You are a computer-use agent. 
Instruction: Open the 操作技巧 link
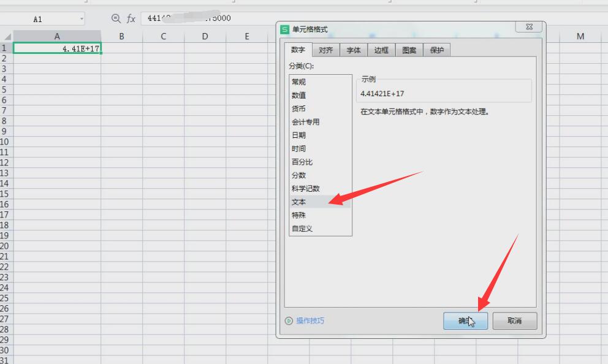coord(310,320)
